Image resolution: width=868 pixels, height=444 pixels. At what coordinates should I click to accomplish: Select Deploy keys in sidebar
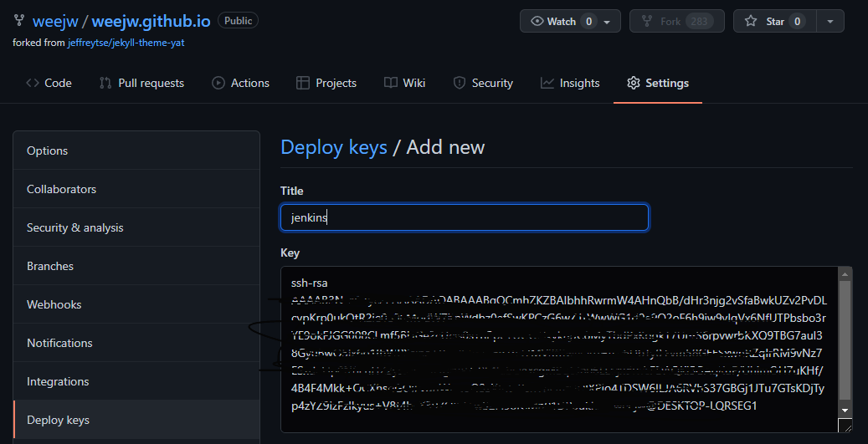pos(136,420)
